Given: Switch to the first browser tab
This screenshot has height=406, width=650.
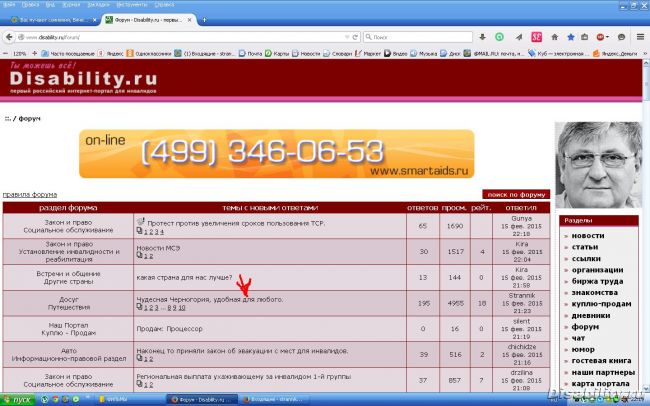Looking at the screenshot, I should (53, 19).
